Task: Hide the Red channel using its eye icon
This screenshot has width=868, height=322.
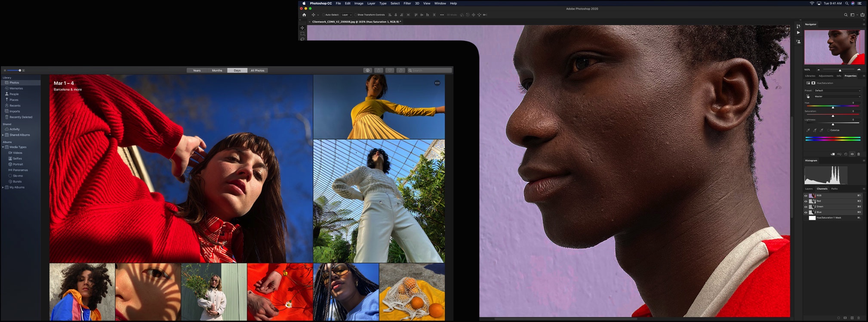Action: coord(806,201)
